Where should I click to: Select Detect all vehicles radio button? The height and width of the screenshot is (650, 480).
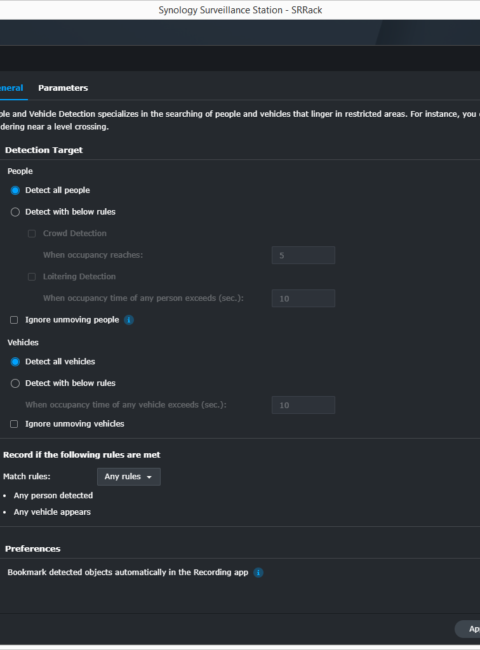click(x=15, y=362)
